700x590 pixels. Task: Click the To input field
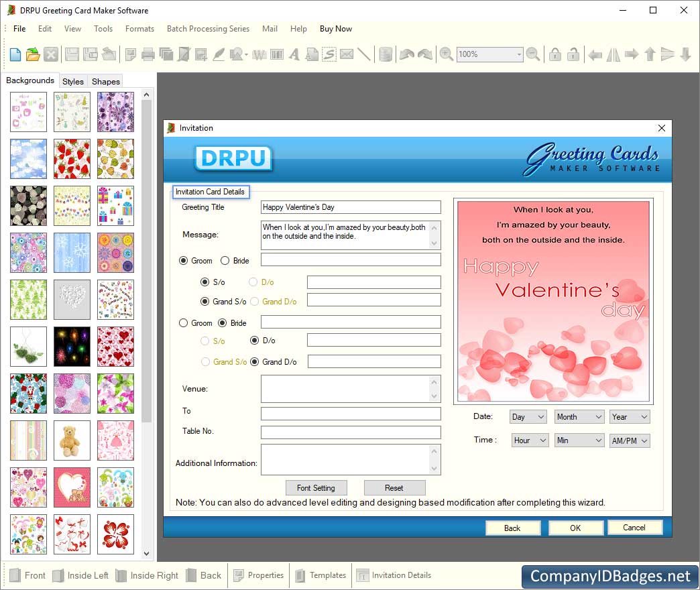(351, 413)
